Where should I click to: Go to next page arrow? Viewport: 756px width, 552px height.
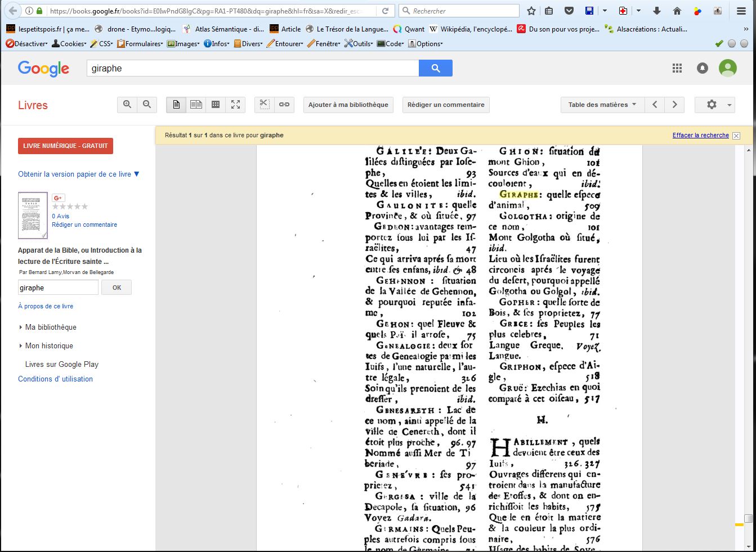674,105
